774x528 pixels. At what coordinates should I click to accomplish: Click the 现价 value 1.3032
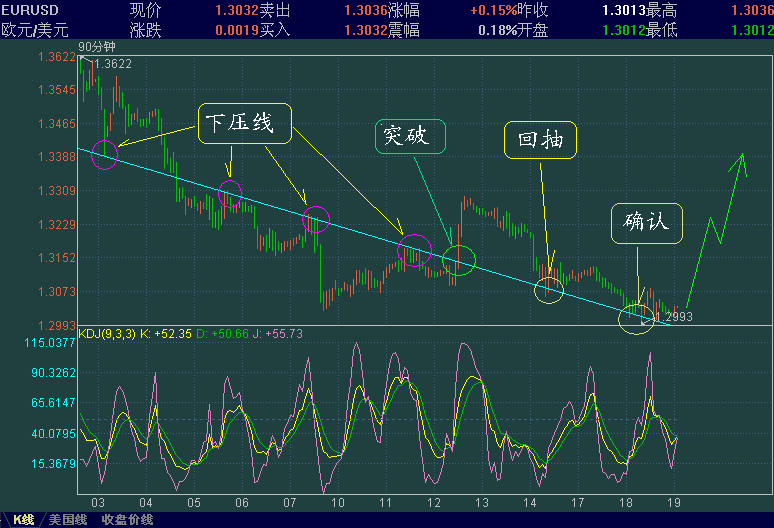click(x=237, y=10)
